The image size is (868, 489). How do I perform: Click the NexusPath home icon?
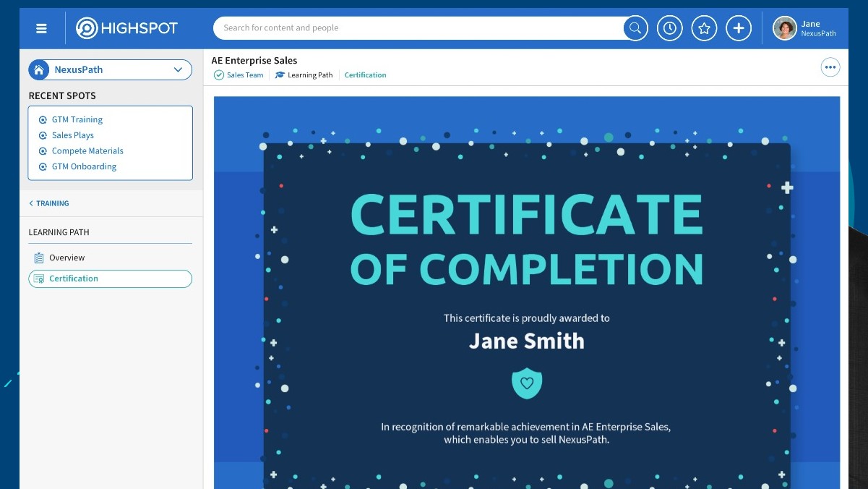38,69
